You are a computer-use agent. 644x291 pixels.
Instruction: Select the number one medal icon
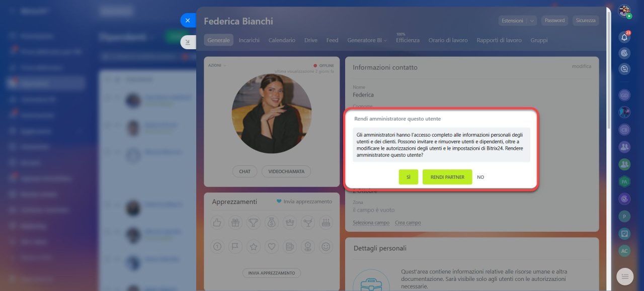[x=217, y=246]
